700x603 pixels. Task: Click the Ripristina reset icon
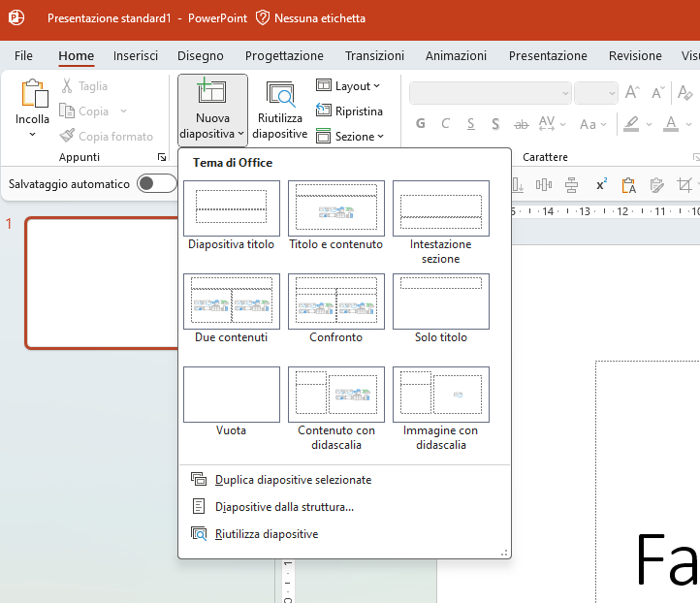[324, 111]
